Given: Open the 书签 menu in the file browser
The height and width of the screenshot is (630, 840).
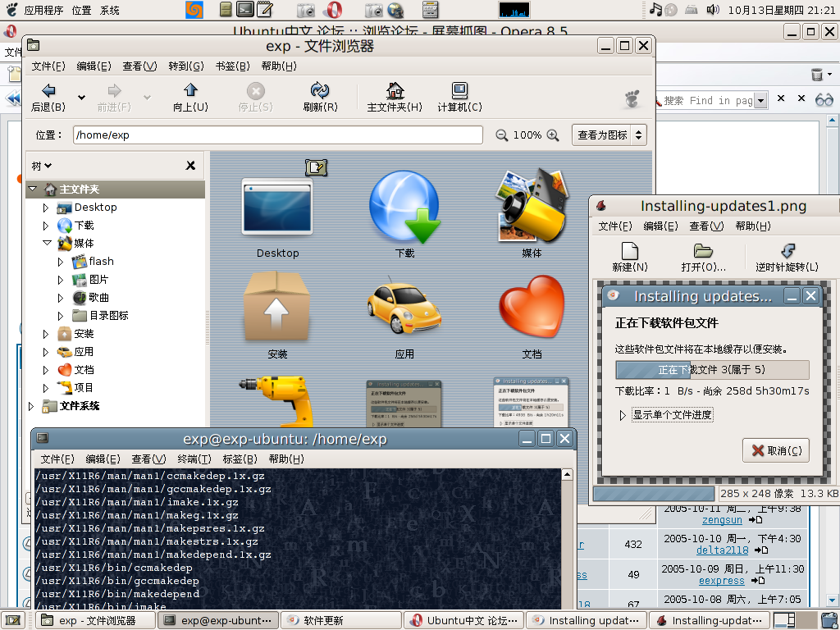Looking at the screenshot, I should pyautogui.click(x=232, y=66).
